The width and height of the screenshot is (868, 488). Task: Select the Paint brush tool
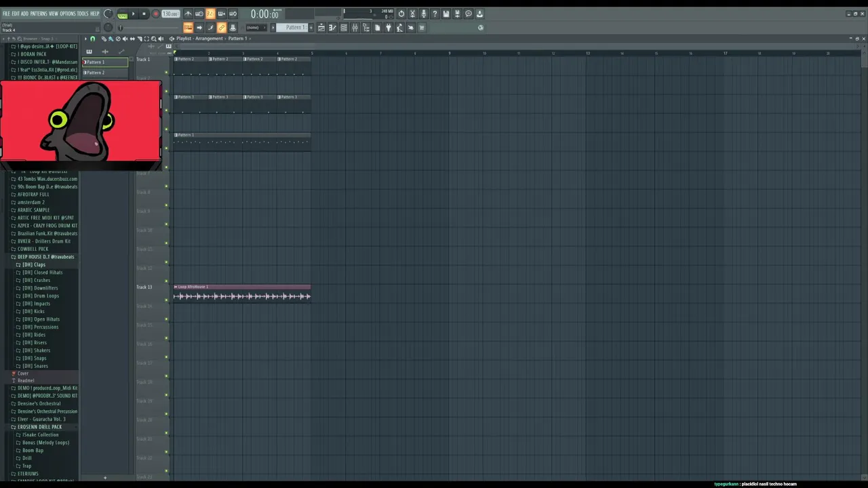(x=111, y=39)
